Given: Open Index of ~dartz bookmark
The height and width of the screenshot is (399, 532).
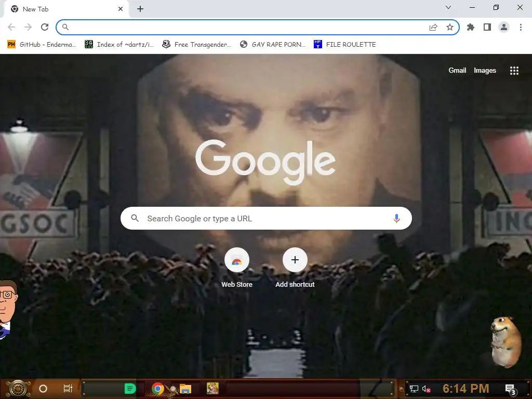Looking at the screenshot, I should click(119, 45).
